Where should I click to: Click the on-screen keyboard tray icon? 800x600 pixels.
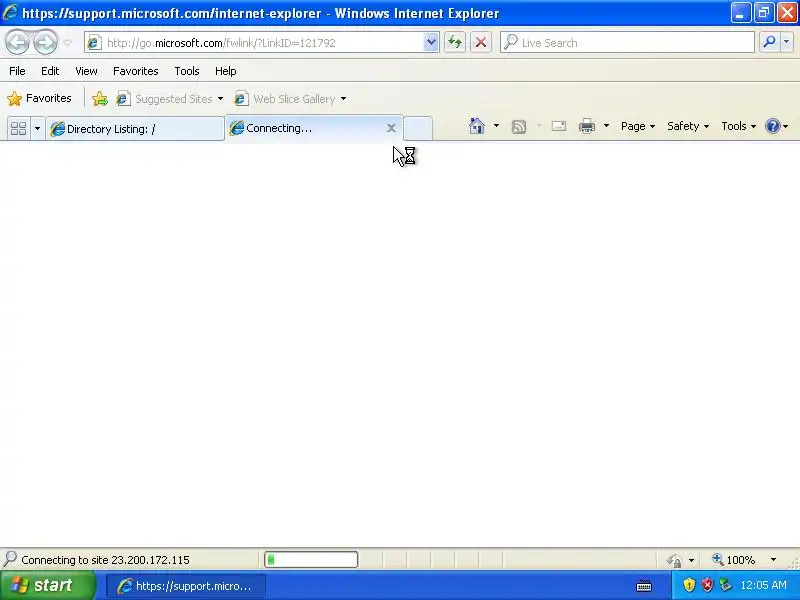644,585
